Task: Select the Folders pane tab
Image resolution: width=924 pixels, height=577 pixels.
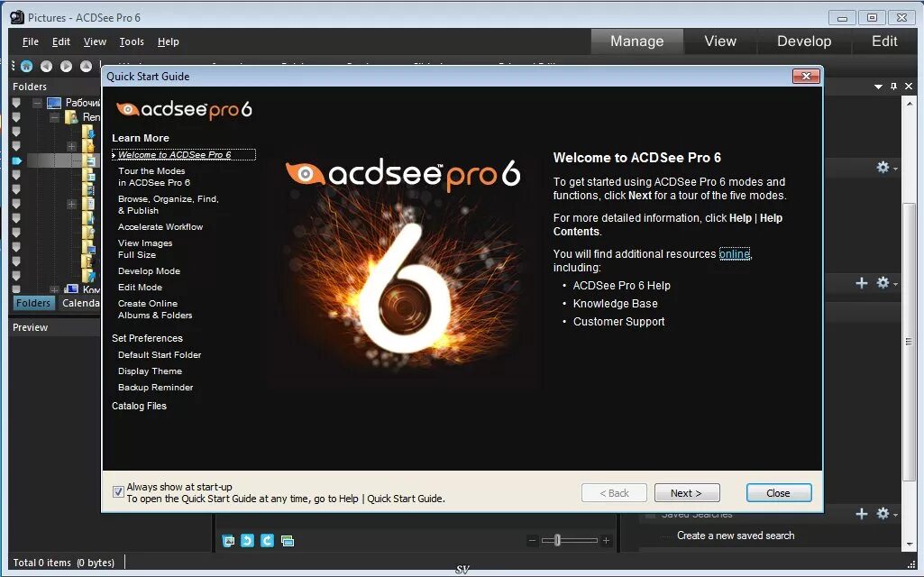Action: click(33, 303)
